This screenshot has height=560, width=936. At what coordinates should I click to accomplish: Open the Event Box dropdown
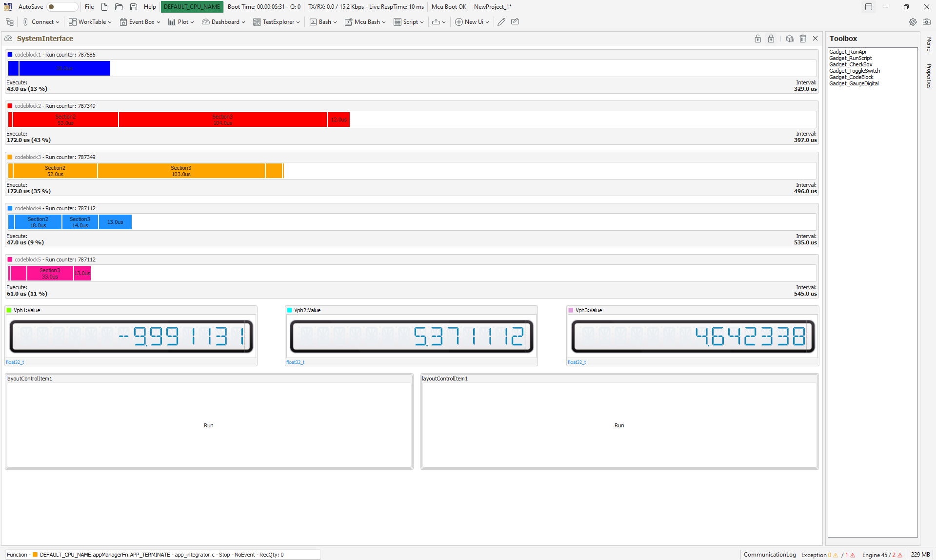point(140,22)
